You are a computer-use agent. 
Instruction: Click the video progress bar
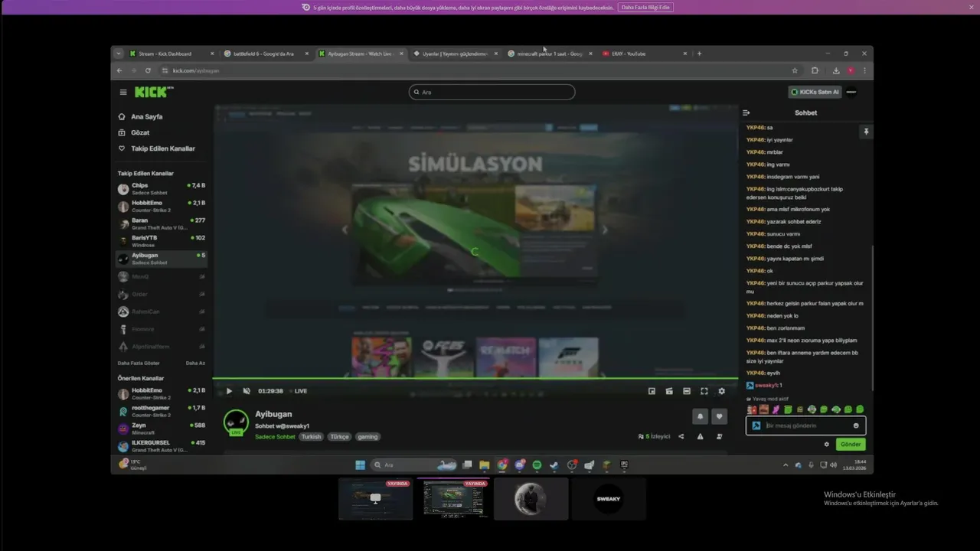point(475,379)
